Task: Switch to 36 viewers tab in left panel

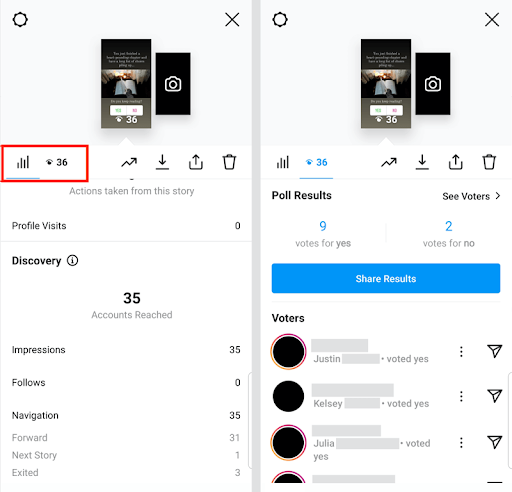Action: (x=57, y=162)
